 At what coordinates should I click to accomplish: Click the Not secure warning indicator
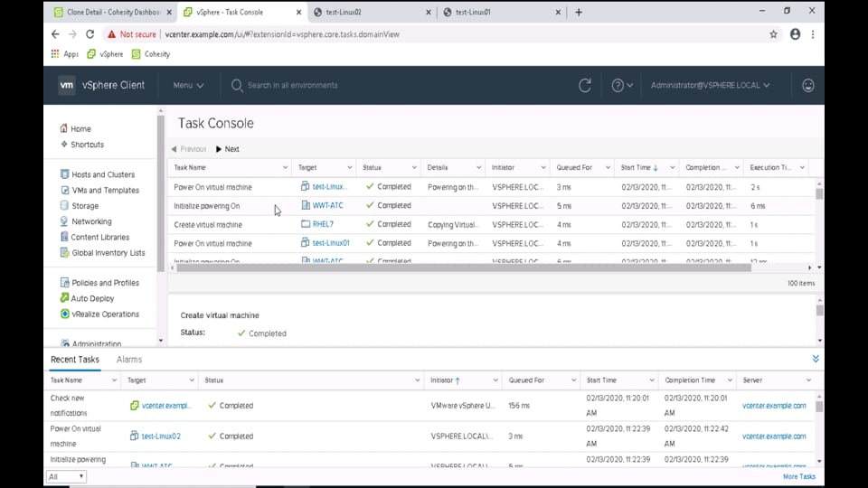coord(132,34)
